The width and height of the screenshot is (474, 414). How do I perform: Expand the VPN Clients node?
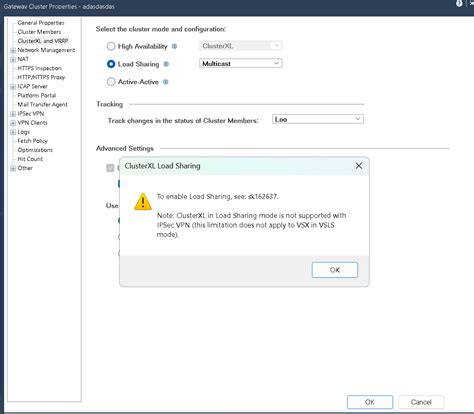[x=13, y=123]
